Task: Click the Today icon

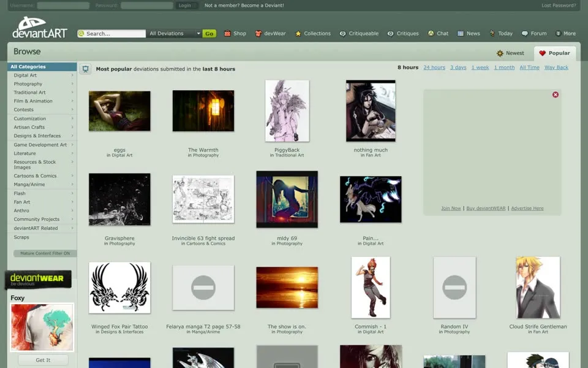Action: click(492, 33)
